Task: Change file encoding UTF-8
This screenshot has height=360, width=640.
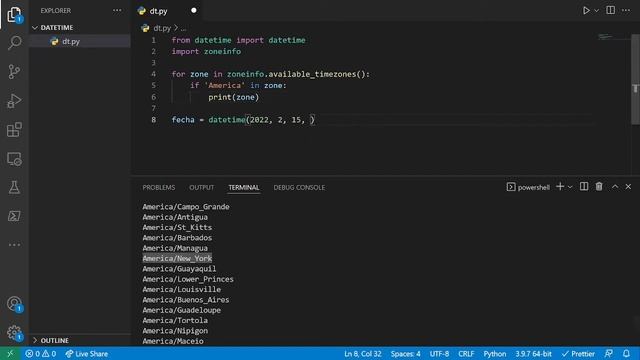Action: pyautogui.click(x=439, y=353)
